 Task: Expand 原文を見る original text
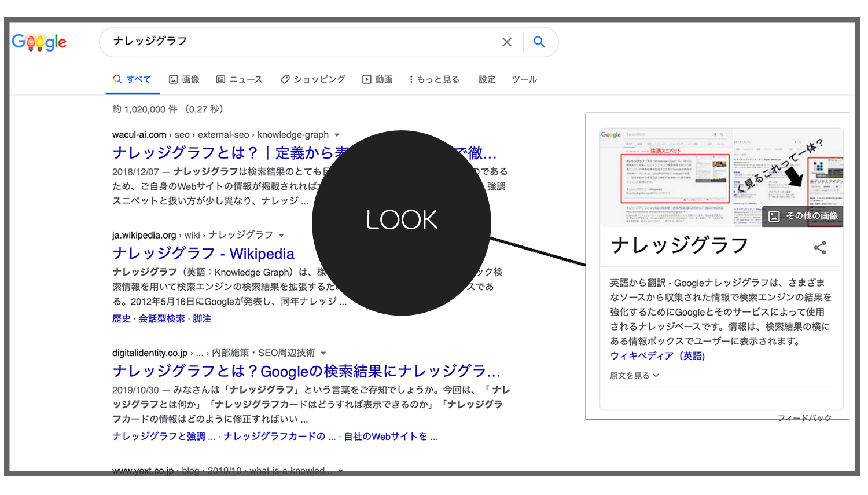634,376
